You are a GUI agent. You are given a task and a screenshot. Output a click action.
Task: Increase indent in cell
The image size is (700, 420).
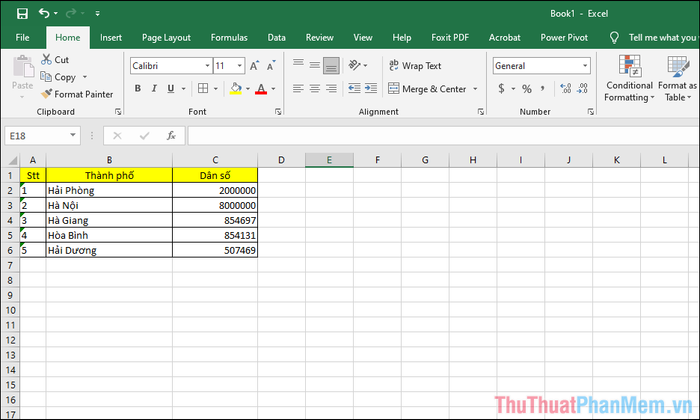(x=371, y=88)
